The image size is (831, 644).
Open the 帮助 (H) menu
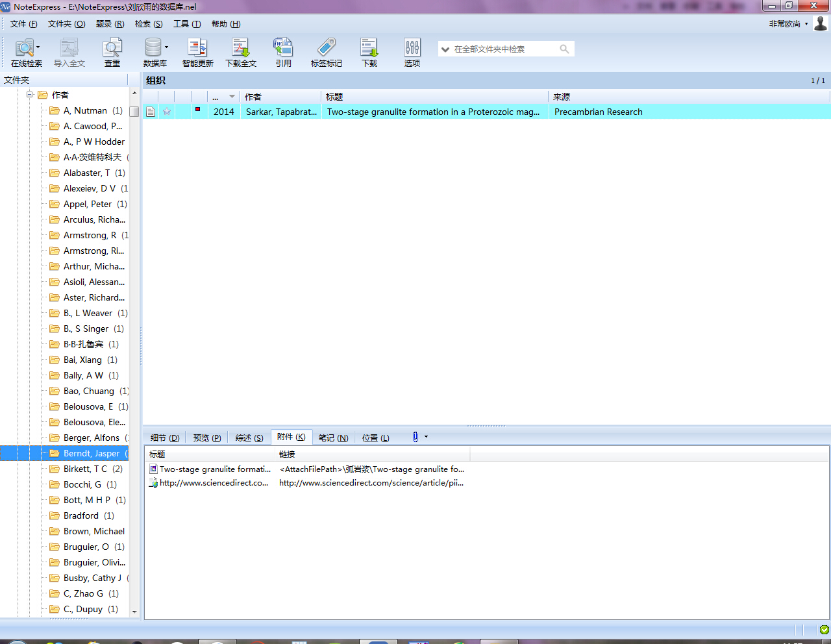coord(226,24)
